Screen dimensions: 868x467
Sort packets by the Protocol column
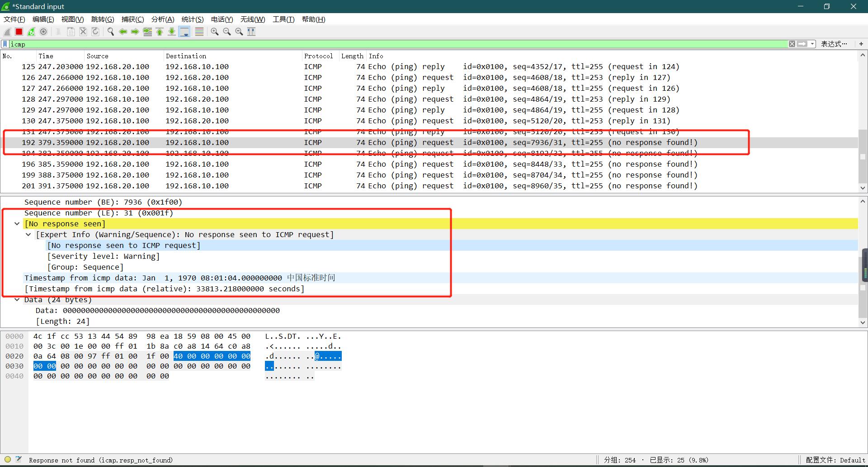[x=318, y=56]
